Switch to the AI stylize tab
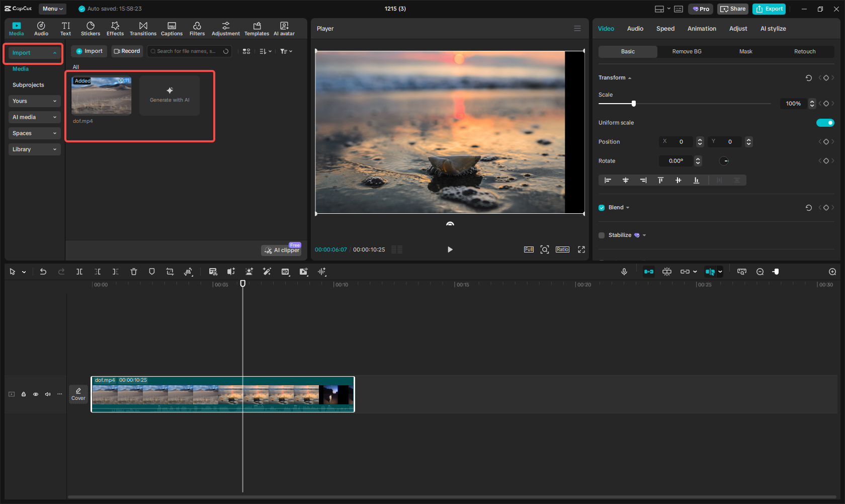The image size is (845, 504). 773,29
